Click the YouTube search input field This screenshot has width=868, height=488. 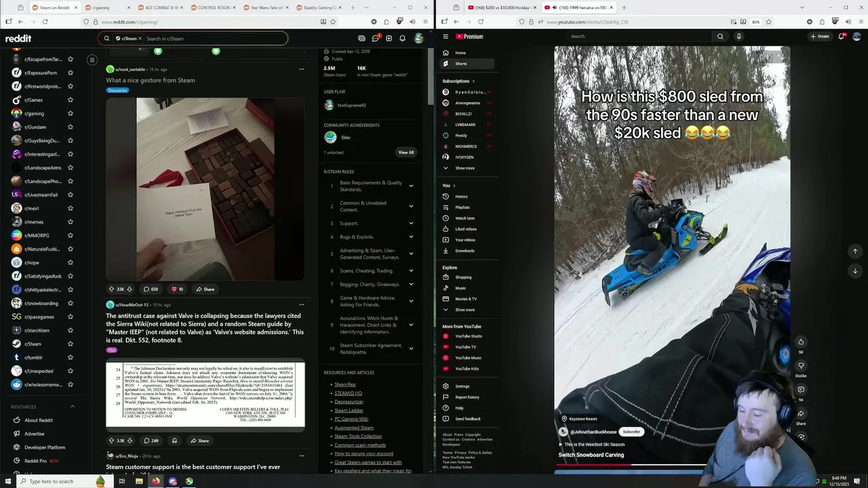[x=637, y=37]
